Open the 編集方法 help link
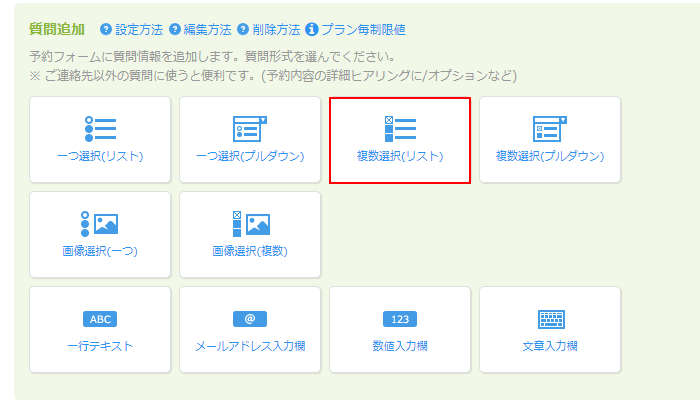 pyautogui.click(x=208, y=30)
